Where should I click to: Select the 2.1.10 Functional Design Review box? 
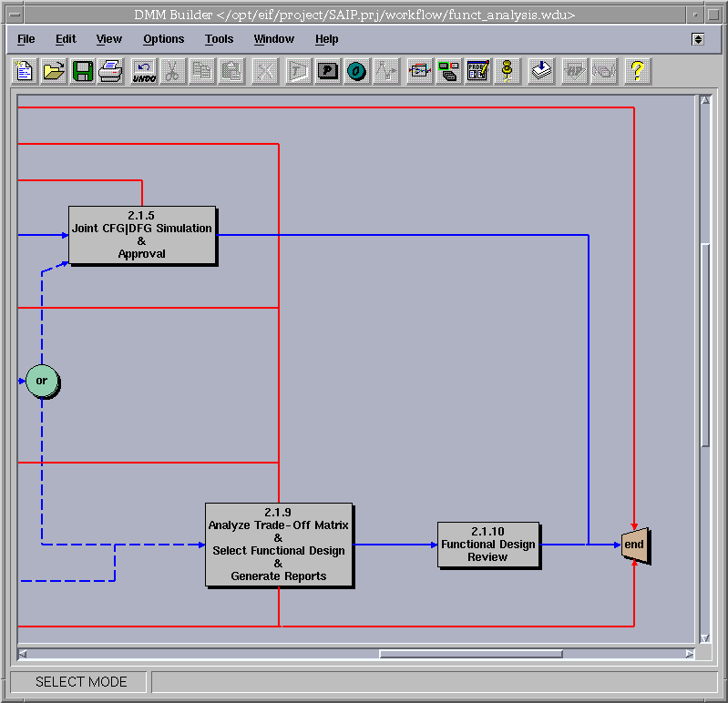[487, 545]
